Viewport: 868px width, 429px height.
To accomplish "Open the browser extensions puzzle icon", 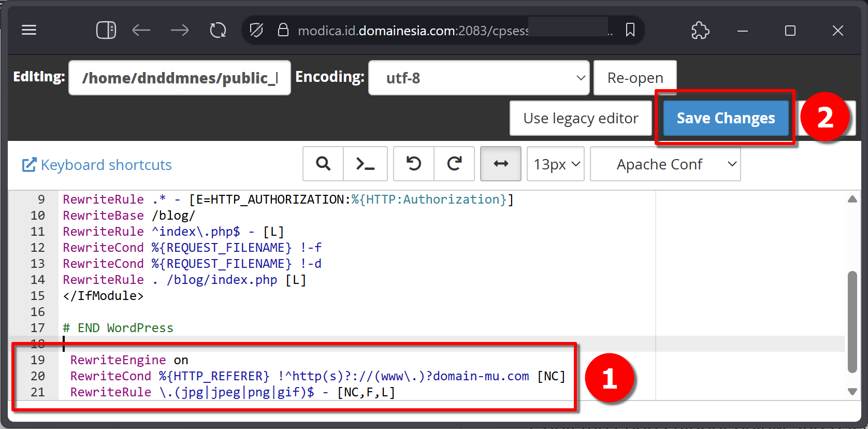I will click(700, 30).
